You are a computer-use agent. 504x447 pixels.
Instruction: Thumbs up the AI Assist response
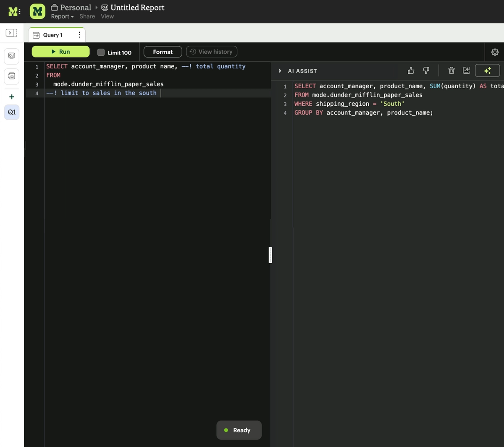[x=411, y=71]
